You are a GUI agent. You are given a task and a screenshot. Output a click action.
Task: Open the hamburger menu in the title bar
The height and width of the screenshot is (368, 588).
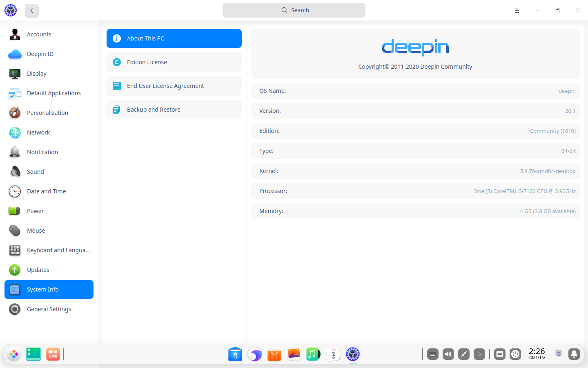[x=517, y=10]
